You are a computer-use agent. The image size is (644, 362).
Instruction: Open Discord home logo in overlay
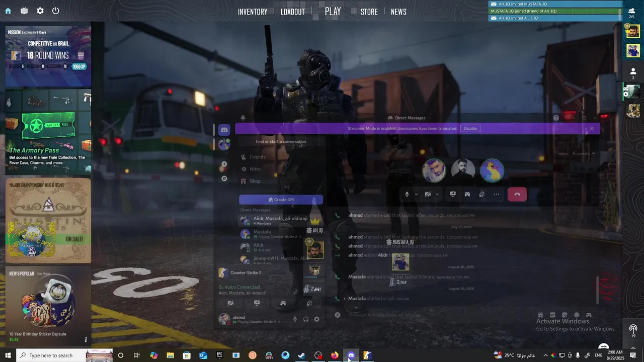coord(224,130)
